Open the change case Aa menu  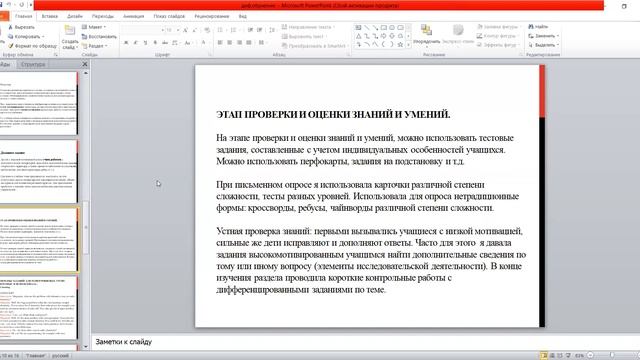coord(188,42)
